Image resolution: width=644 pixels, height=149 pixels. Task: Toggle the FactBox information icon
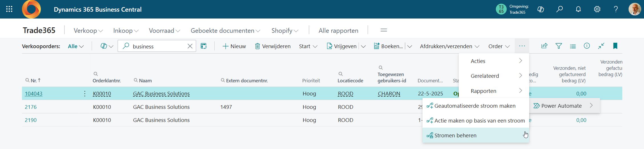tap(587, 46)
